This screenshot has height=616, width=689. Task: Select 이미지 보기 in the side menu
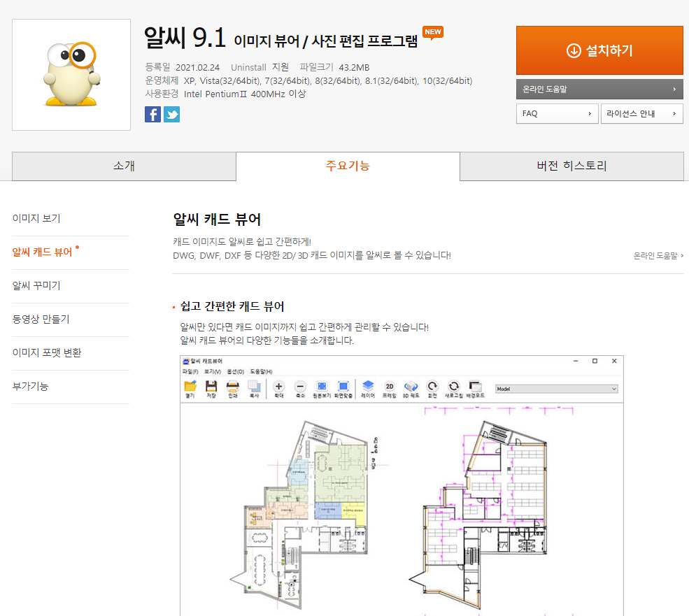tap(36, 218)
